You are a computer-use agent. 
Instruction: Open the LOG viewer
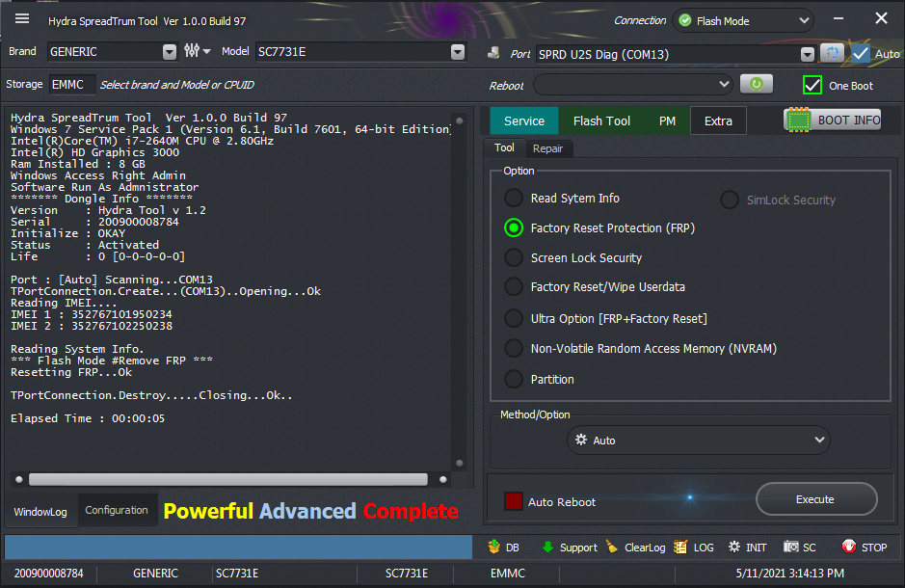coord(694,547)
